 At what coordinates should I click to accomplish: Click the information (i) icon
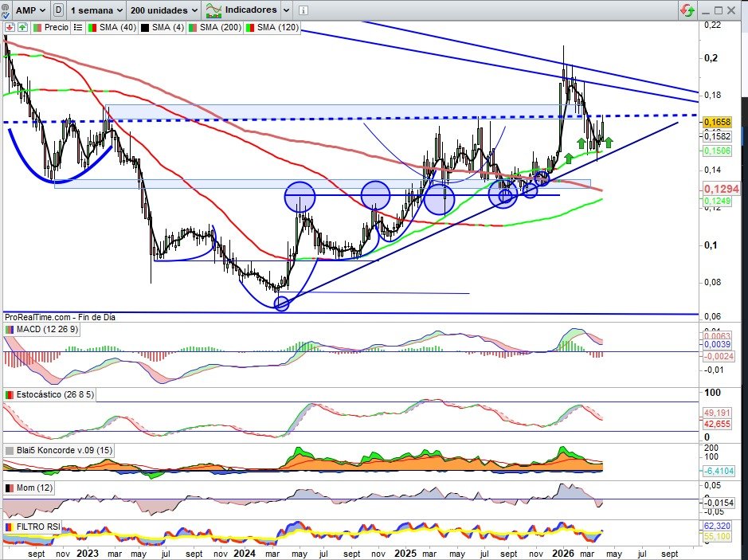pos(304,10)
